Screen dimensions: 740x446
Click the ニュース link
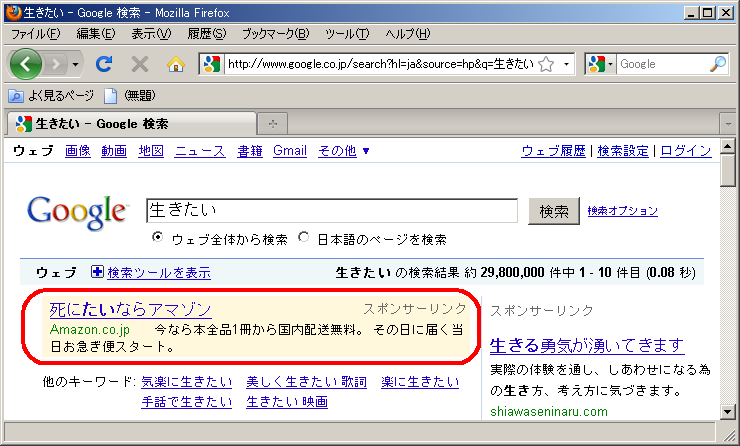(200, 151)
